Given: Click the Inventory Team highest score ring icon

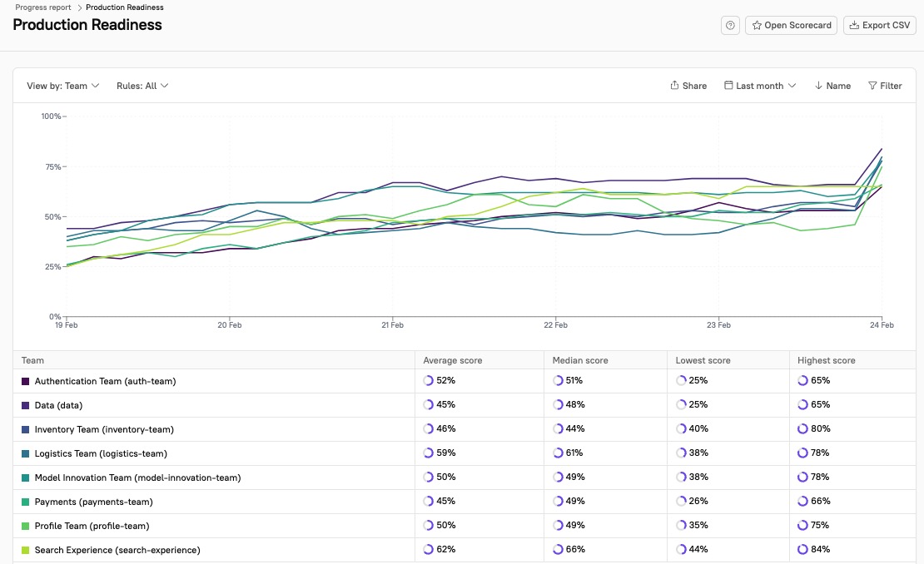Looking at the screenshot, I should click(802, 429).
